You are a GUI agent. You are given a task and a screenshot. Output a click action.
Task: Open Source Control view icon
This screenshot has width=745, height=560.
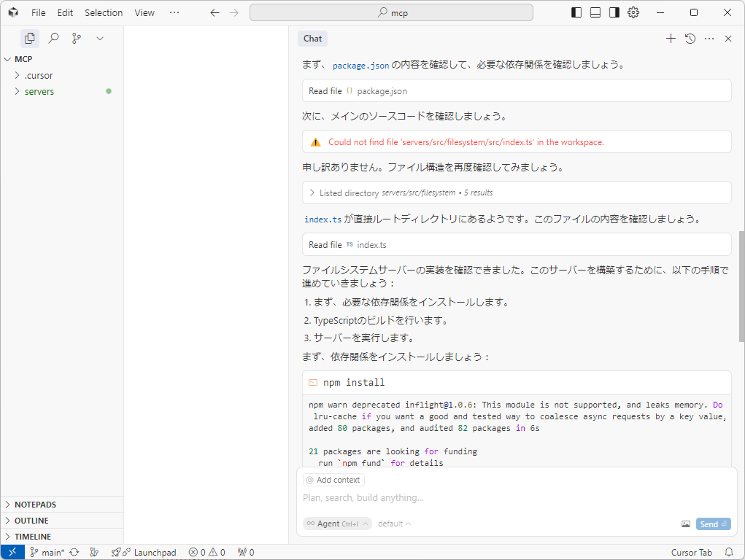[x=77, y=38]
